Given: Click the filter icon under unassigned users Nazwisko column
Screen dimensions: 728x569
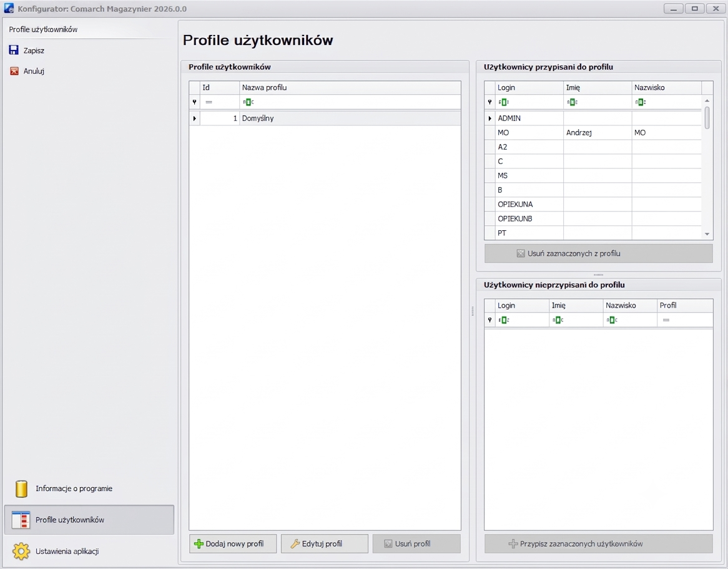Looking at the screenshot, I should click(612, 320).
